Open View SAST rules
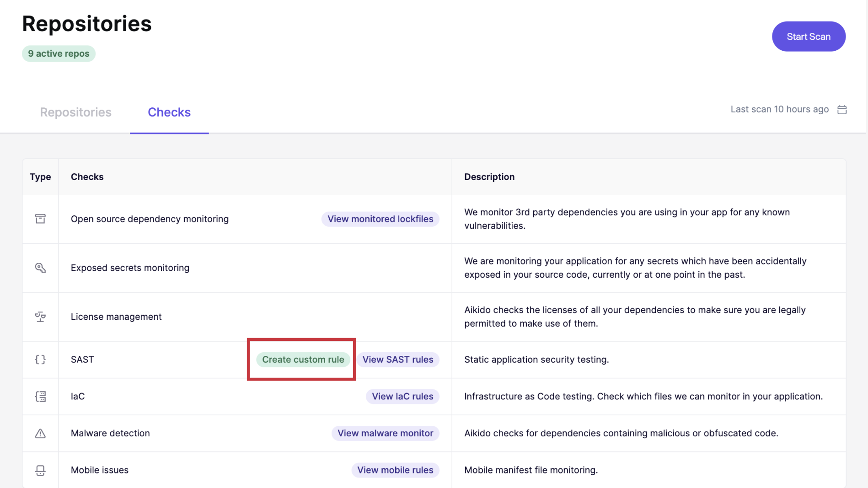Screen dimensions: 868x488 click(x=397, y=360)
